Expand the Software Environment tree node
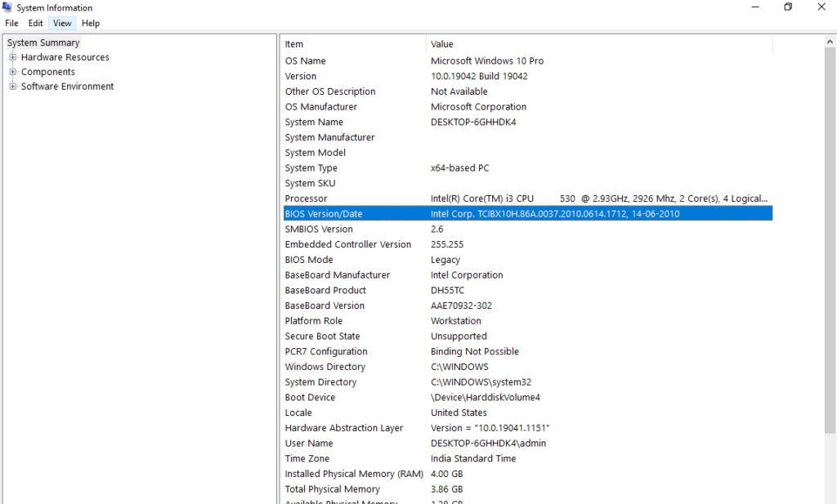Screen dimensions: 837x504 [x=13, y=87]
